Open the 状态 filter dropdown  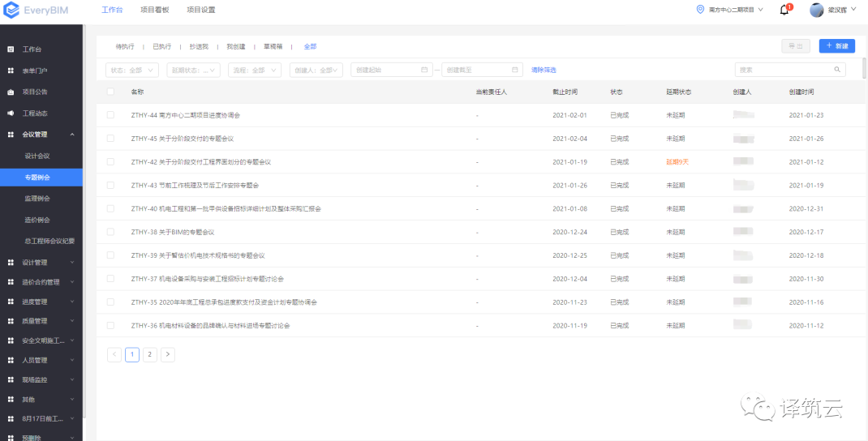[x=132, y=70]
